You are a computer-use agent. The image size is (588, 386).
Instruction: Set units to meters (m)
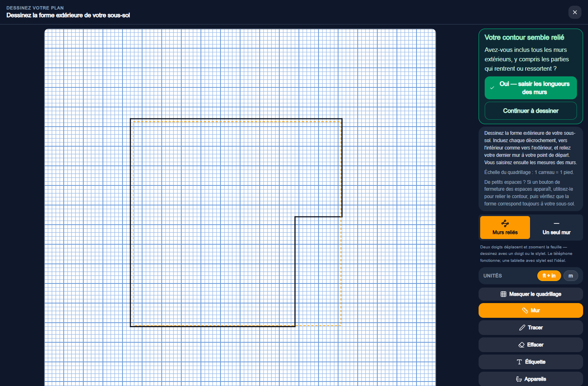coord(570,276)
